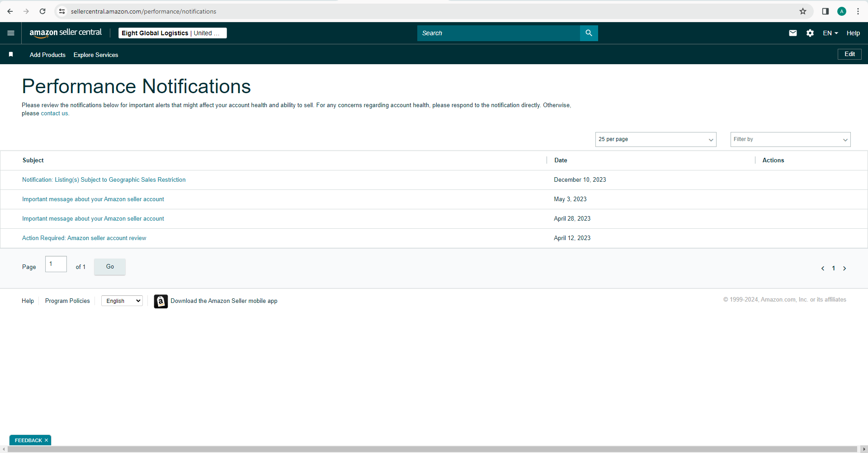This screenshot has width=868, height=453.
Task: Go to next page arrow in pagination
Action: [x=844, y=269]
